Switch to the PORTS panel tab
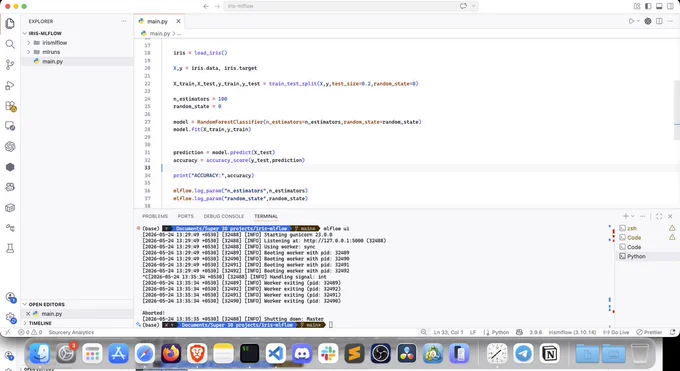680x371 pixels. click(186, 216)
